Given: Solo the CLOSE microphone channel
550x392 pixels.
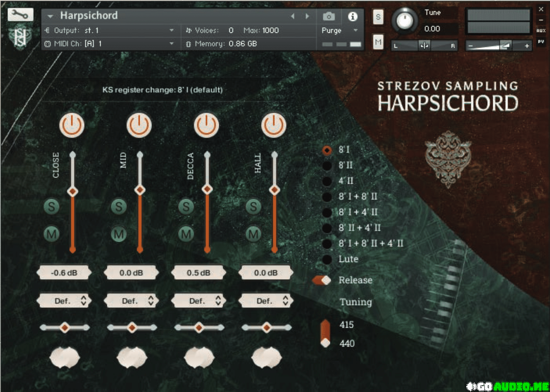Looking at the screenshot, I should pos(51,207).
